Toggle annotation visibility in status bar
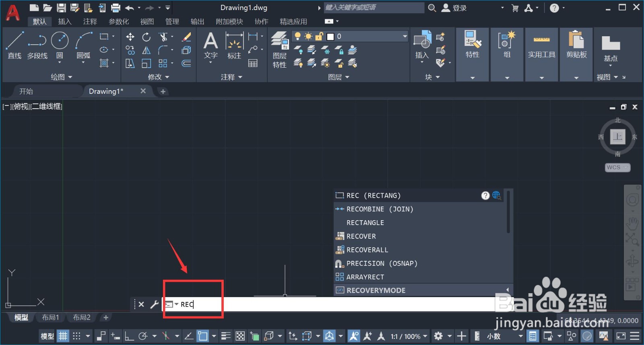Viewport: 644px width, 345px height. pyautogui.click(x=354, y=336)
